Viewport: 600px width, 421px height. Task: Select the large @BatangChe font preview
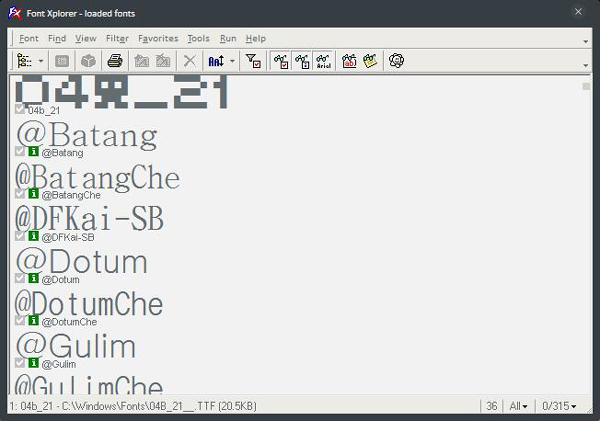point(97,178)
